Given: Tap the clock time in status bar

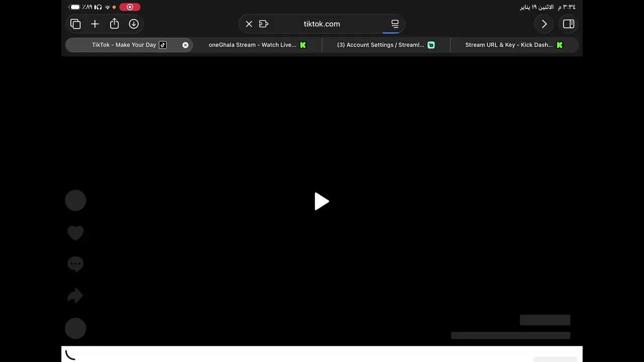Looking at the screenshot, I should pyautogui.click(x=567, y=7).
